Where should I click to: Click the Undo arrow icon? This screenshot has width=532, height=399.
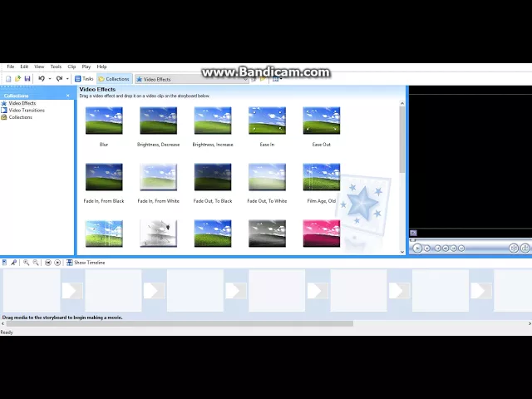[42, 79]
